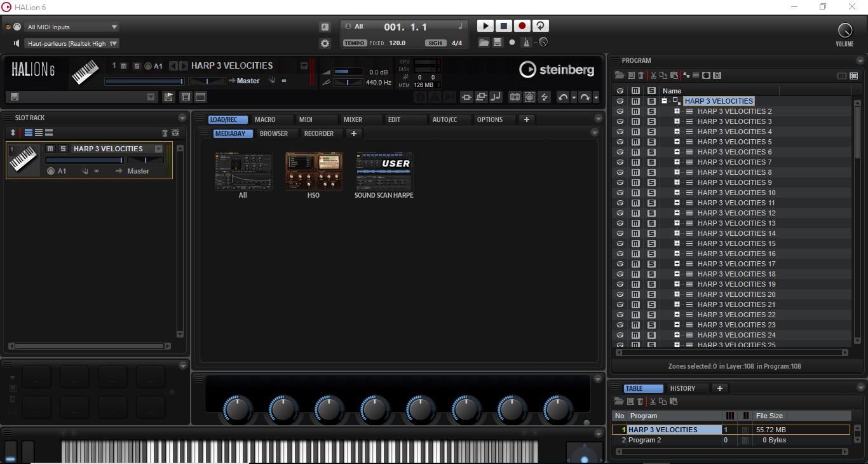
Task: Click the Volume knob at top right
Action: pyautogui.click(x=844, y=30)
